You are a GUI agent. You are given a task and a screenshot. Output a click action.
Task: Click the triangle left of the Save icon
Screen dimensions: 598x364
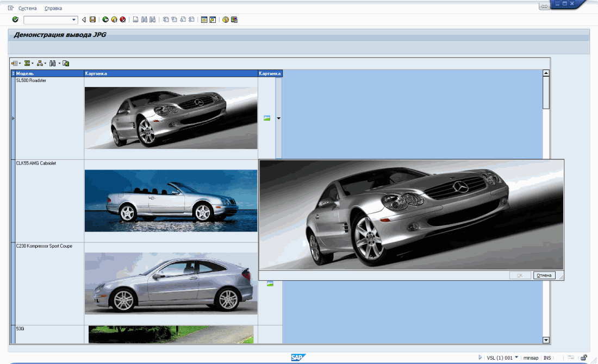(x=84, y=20)
